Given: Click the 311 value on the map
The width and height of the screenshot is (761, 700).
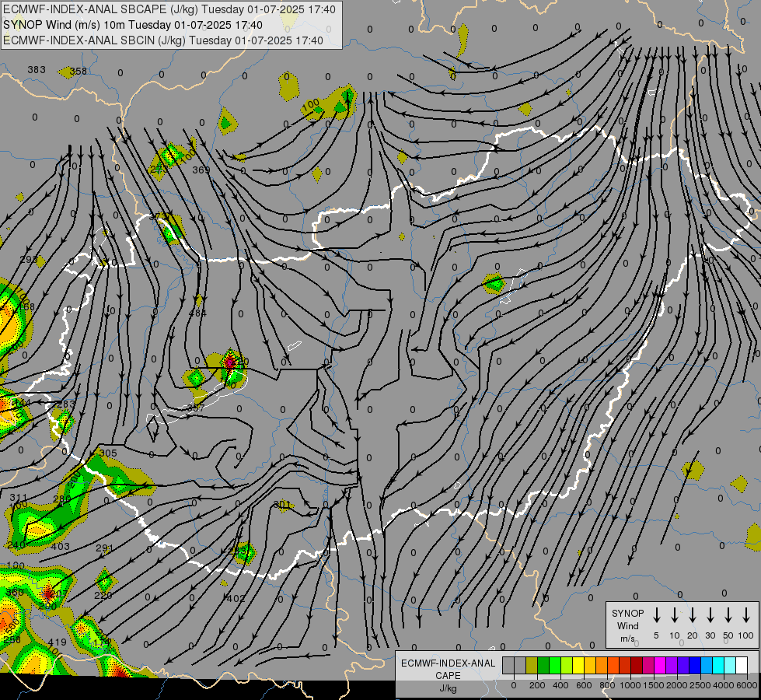Looking at the screenshot, I should [x=19, y=498].
